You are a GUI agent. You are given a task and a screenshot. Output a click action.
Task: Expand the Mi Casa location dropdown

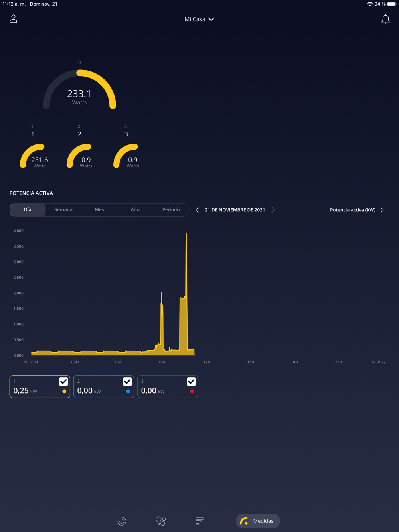199,19
